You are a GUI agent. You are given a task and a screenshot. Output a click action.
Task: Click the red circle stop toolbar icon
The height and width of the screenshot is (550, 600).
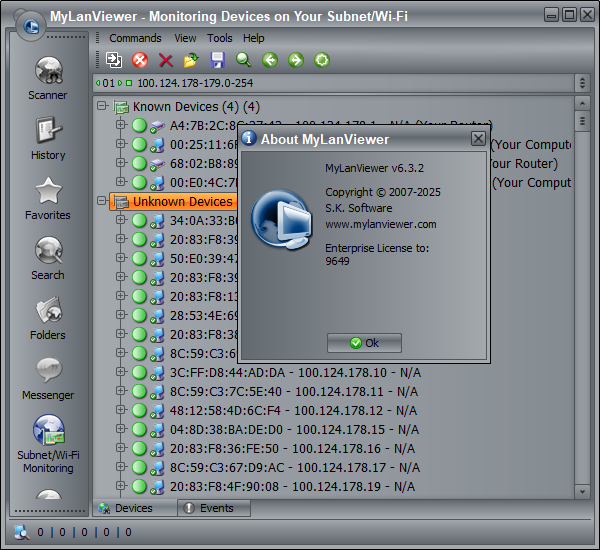pos(140,60)
